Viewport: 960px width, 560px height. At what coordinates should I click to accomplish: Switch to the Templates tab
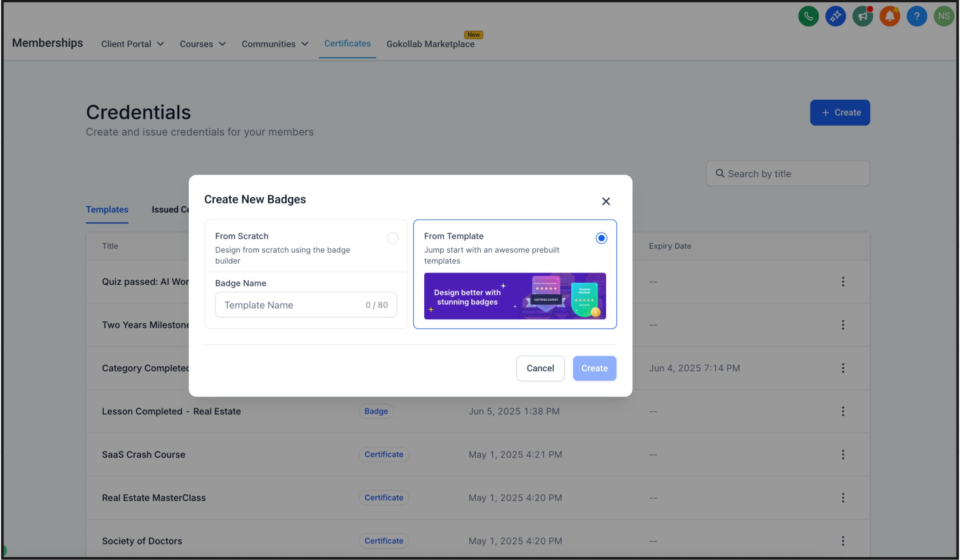(107, 210)
